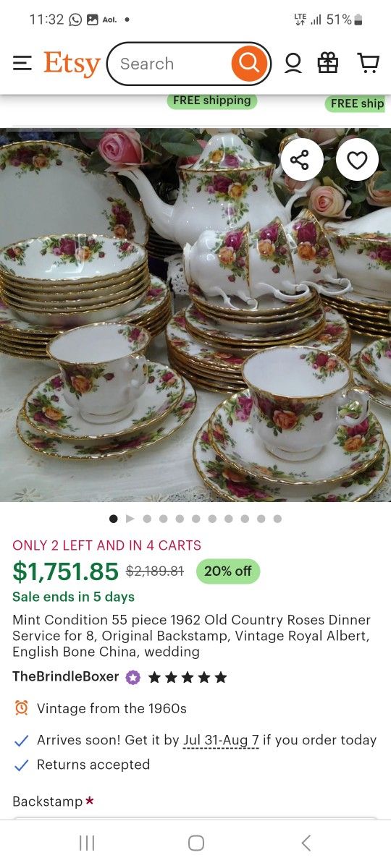Jump to the third carousel dot

[x=147, y=519]
